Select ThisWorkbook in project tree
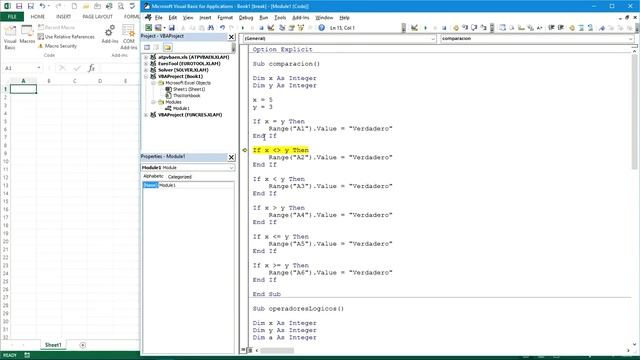Image resolution: width=640 pixels, height=360 pixels. pyautogui.click(x=186, y=96)
